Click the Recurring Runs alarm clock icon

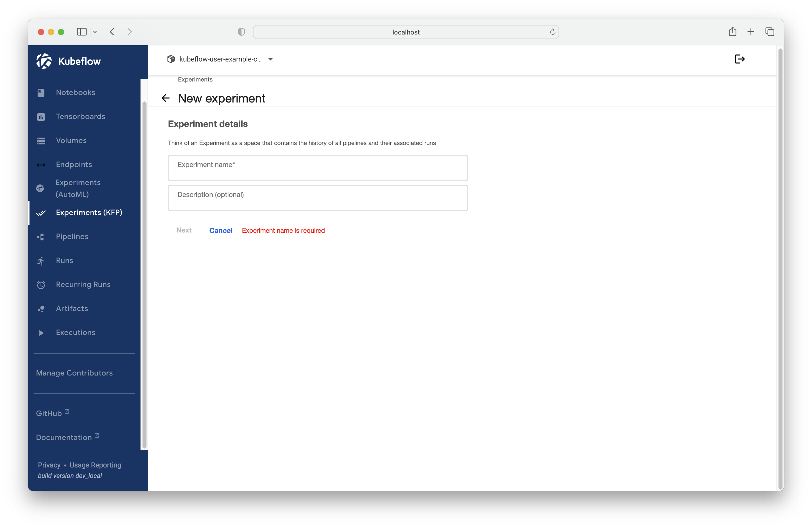[41, 285]
